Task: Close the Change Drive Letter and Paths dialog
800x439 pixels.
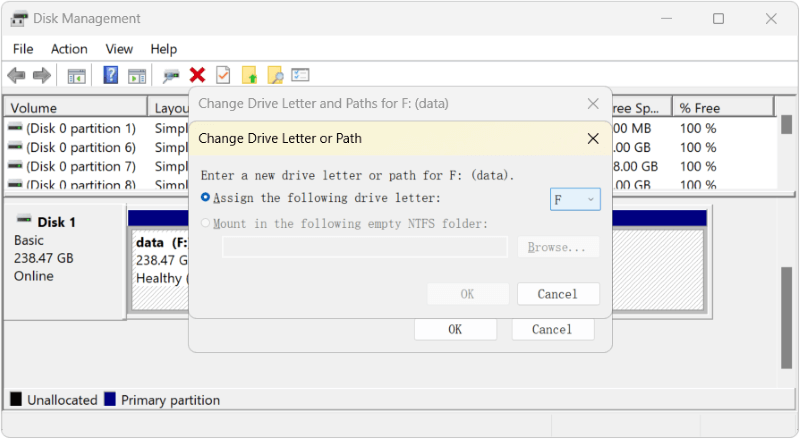Action: (593, 104)
